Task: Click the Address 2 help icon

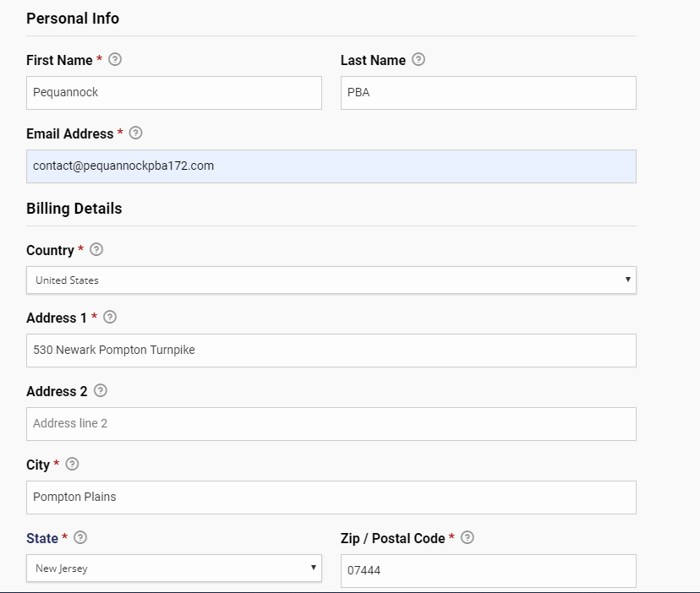Action: click(x=101, y=391)
